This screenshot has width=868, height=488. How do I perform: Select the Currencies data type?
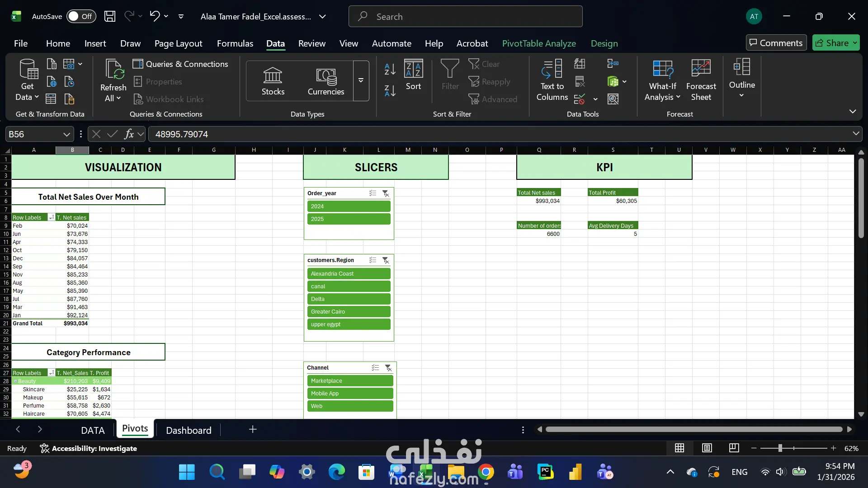click(x=325, y=81)
